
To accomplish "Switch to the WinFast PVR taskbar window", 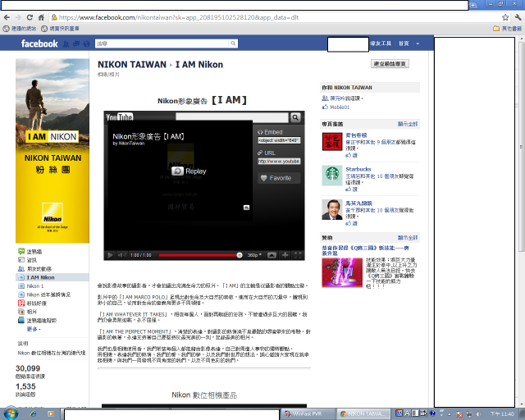I will click(x=307, y=414).
